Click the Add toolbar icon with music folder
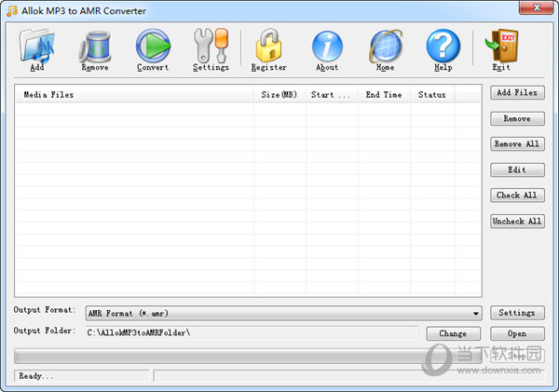The image size is (559, 392). click(x=36, y=49)
